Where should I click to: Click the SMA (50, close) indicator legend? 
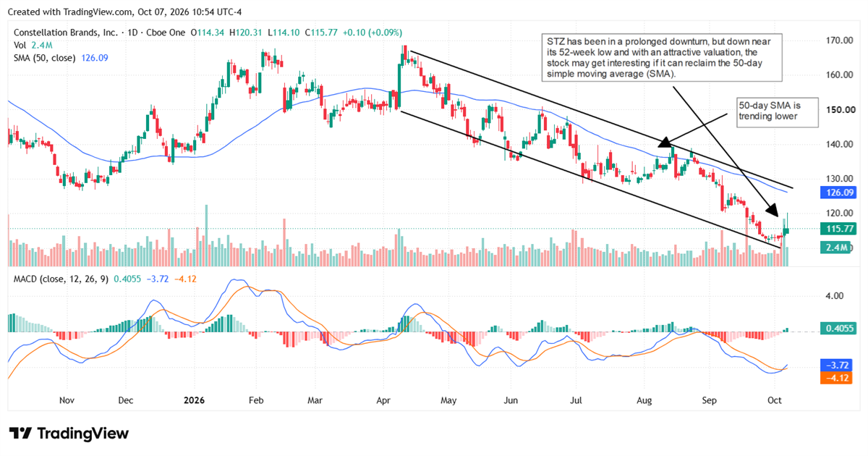(61, 57)
